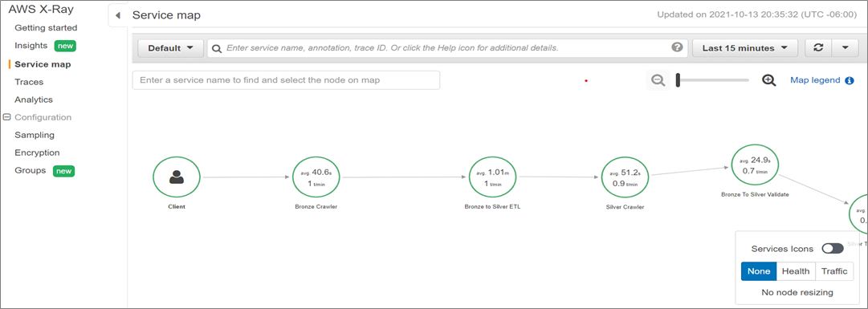This screenshot has height=309, width=868.
Task: Choose Traffic node resizing option
Action: (x=834, y=271)
